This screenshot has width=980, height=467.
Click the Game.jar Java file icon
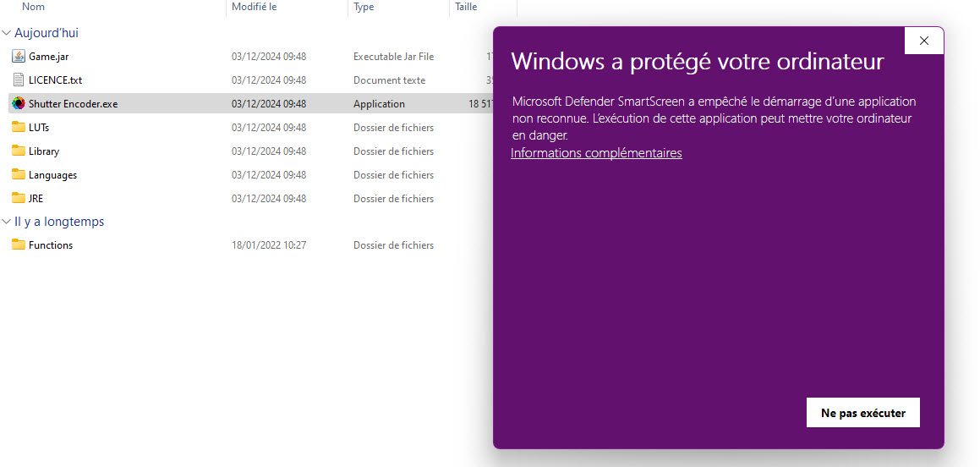(19, 57)
